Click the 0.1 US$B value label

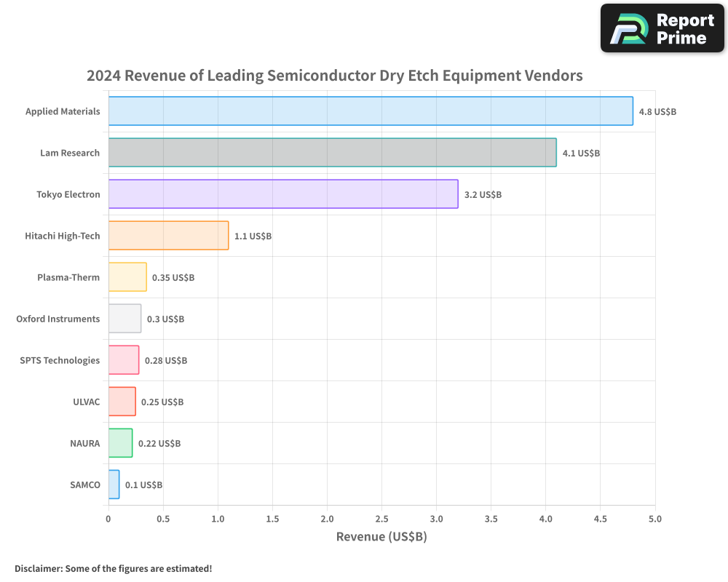click(x=145, y=485)
